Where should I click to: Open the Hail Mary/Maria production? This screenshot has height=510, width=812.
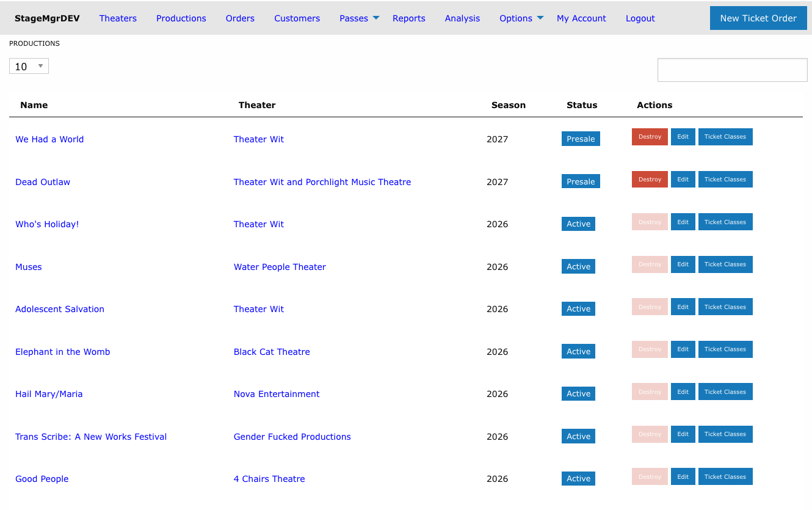49,394
